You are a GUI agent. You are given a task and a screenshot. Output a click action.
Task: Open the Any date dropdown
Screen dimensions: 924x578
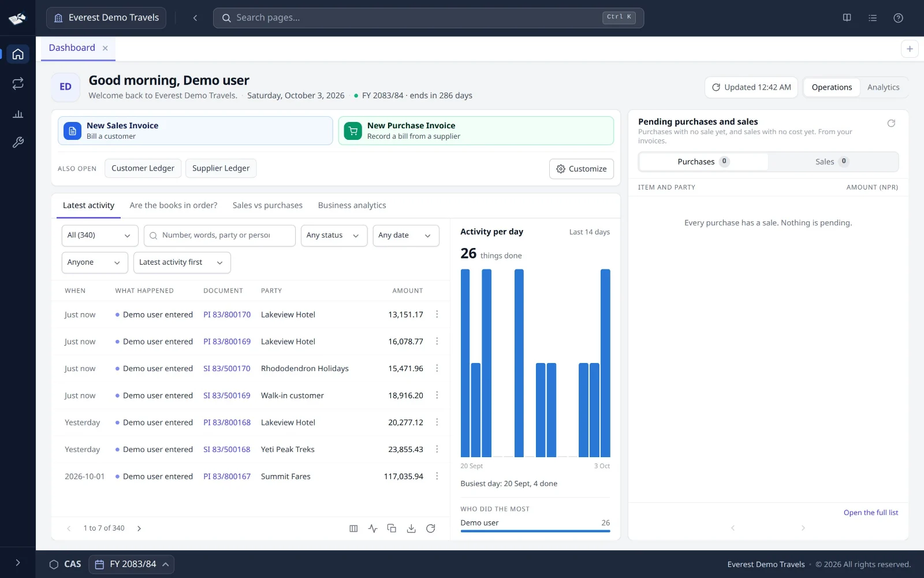coord(406,236)
